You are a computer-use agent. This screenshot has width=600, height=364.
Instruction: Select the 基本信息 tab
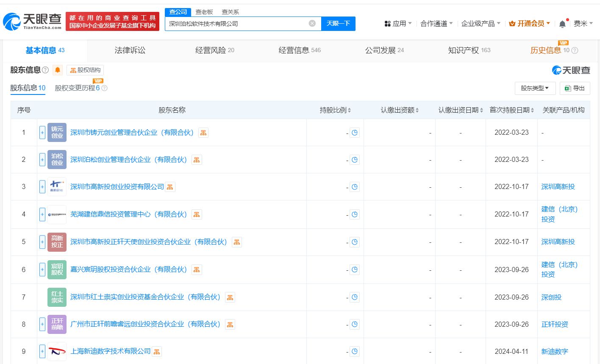[45, 50]
